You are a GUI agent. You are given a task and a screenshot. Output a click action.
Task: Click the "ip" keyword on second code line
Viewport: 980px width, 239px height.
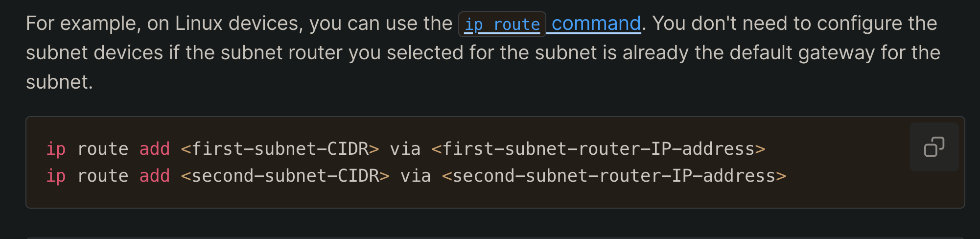[x=56, y=176]
